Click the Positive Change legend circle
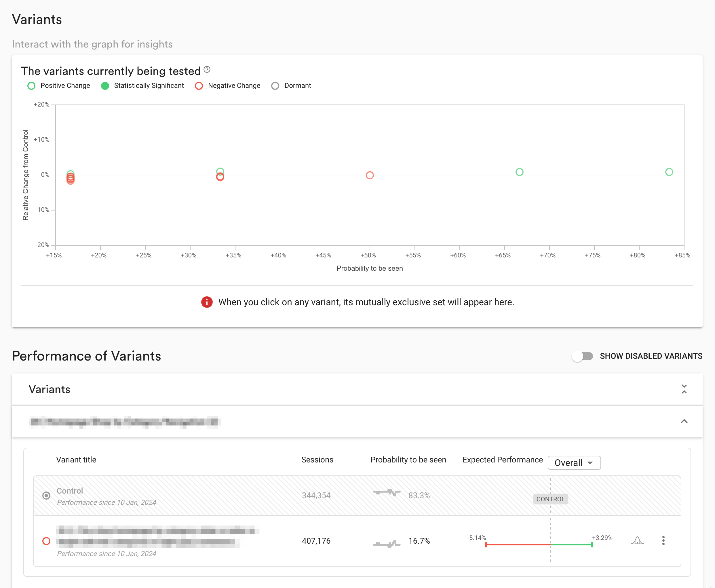Viewport: 715px width, 588px height. coord(31,86)
